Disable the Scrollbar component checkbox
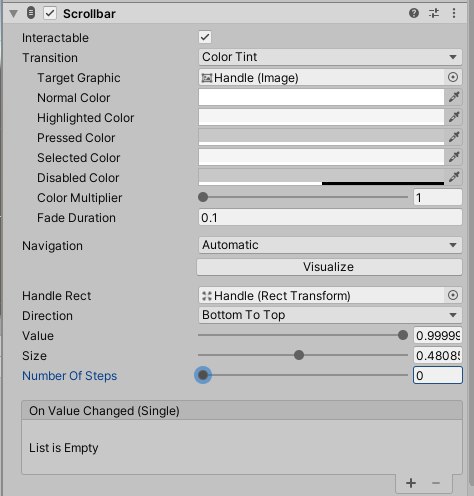This screenshot has width=474, height=496. pos(50,14)
